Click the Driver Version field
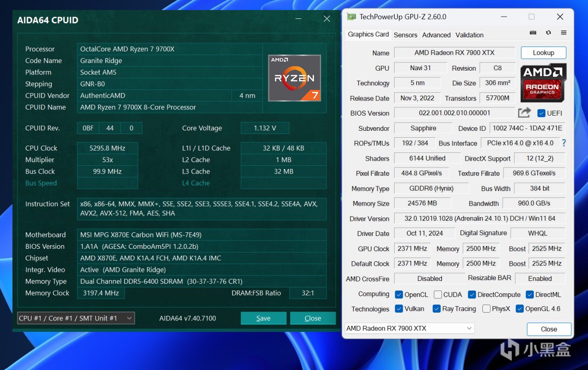Screen dimensions: 588x370 [479, 219]
